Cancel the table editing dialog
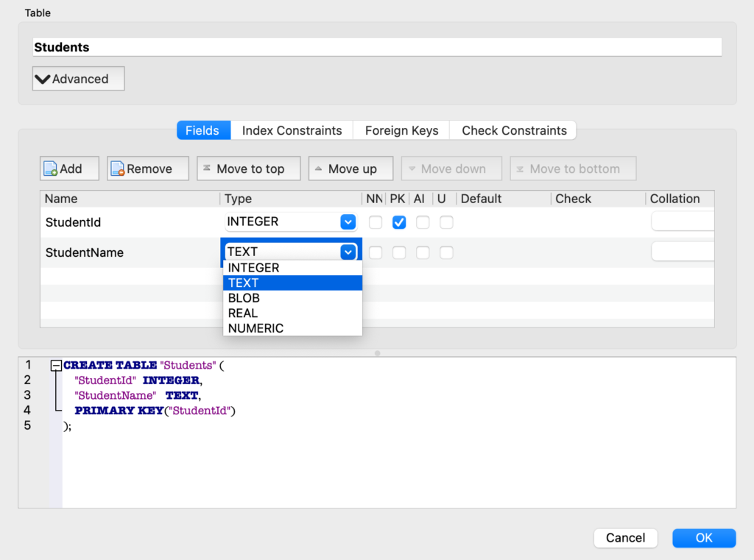754x560 pixels. click(625, 538)
